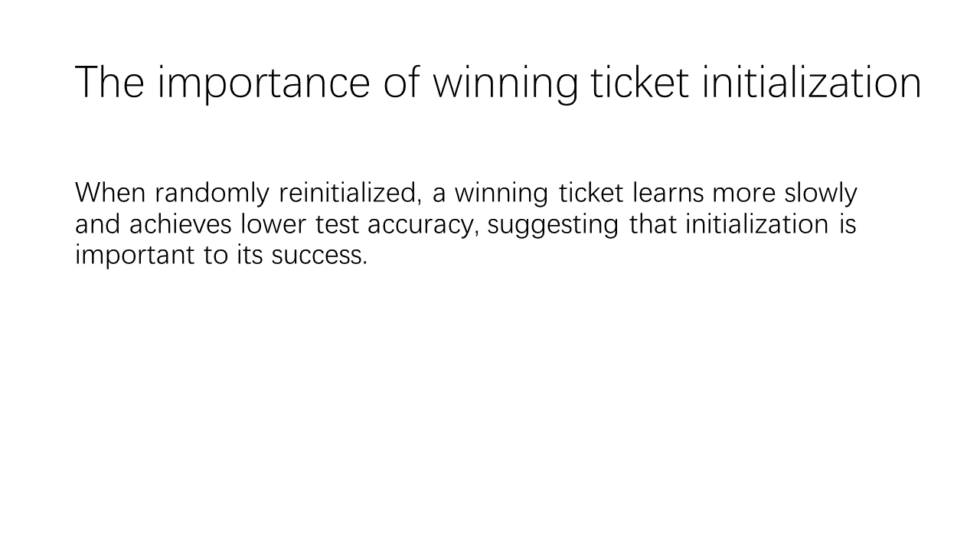
Task: Click the word "The" starting the title
Action: 109,82
